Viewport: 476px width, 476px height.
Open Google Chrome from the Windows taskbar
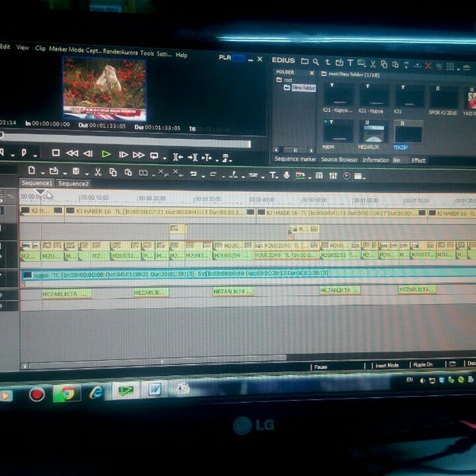click(x=67, y=393)
